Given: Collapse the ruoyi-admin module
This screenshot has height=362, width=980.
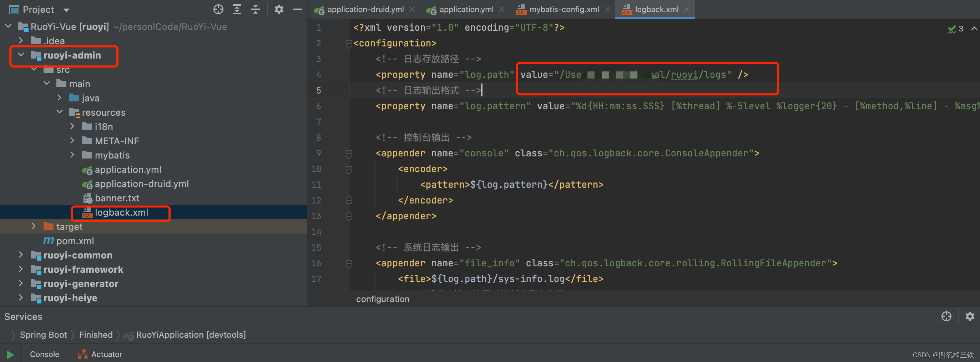Looking at the screenshot, I should [21, 55].
